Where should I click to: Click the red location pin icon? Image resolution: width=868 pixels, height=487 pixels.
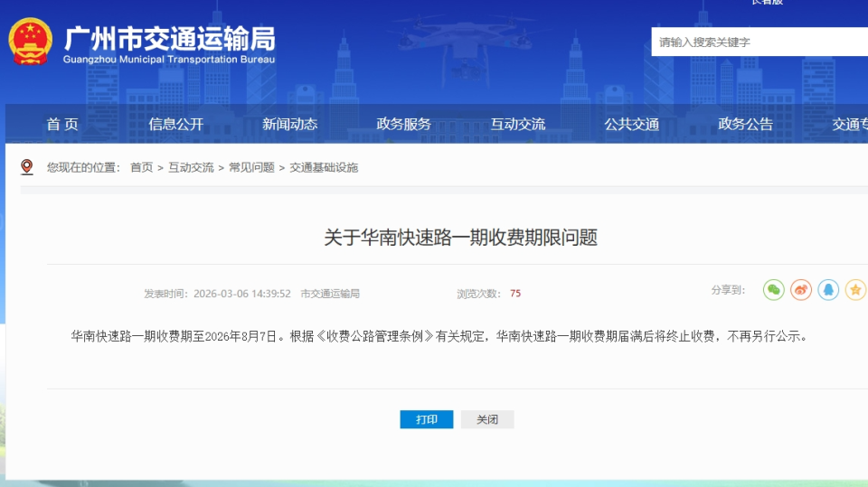click(x=27, y=167)
